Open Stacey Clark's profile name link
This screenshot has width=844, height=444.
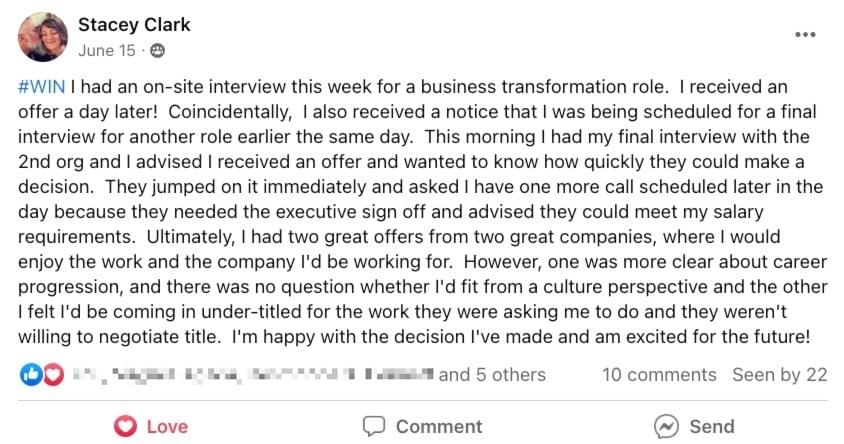(134, 24)
